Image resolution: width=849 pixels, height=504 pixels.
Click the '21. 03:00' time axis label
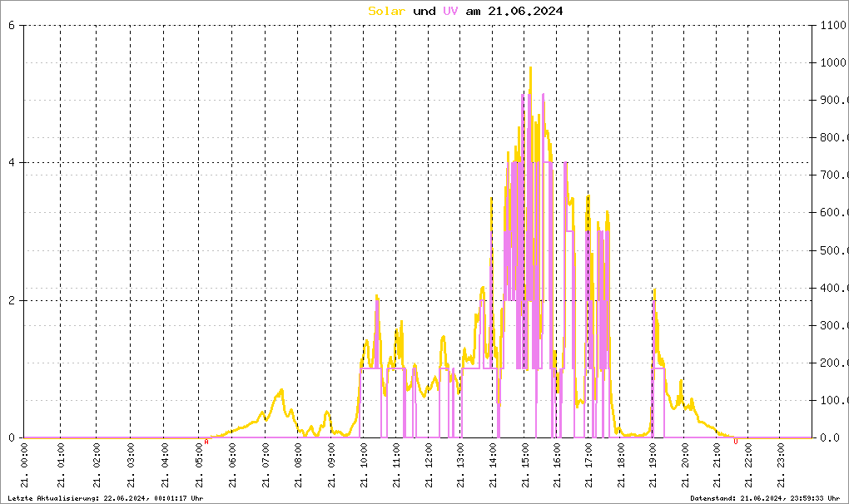pos(131,465)
